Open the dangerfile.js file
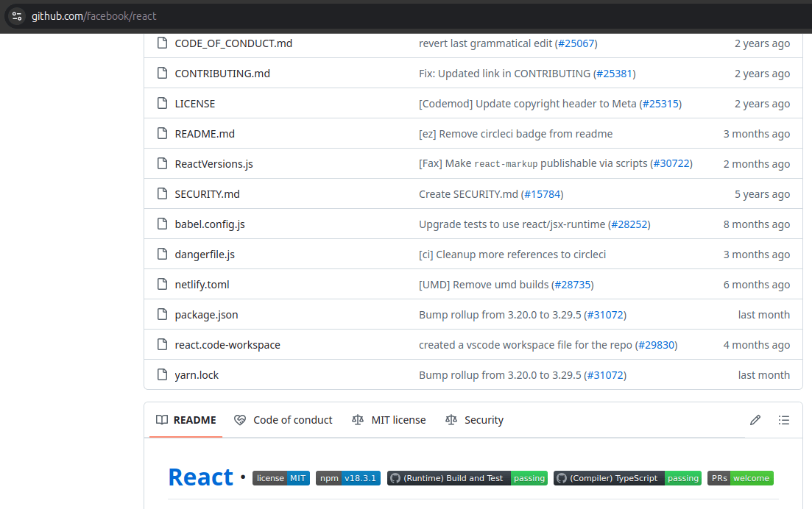This screenshot has width=812, height=509. [205, 254]
